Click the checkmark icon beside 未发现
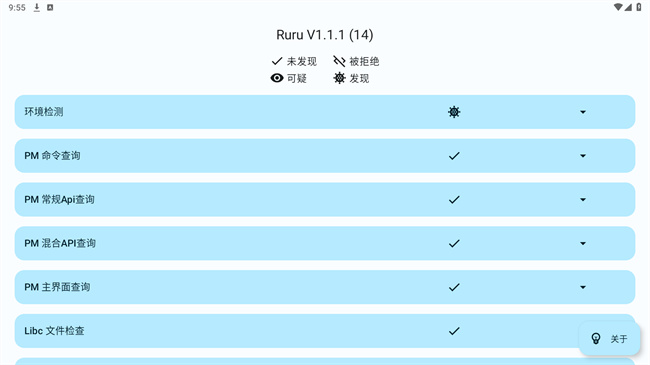 277,61
